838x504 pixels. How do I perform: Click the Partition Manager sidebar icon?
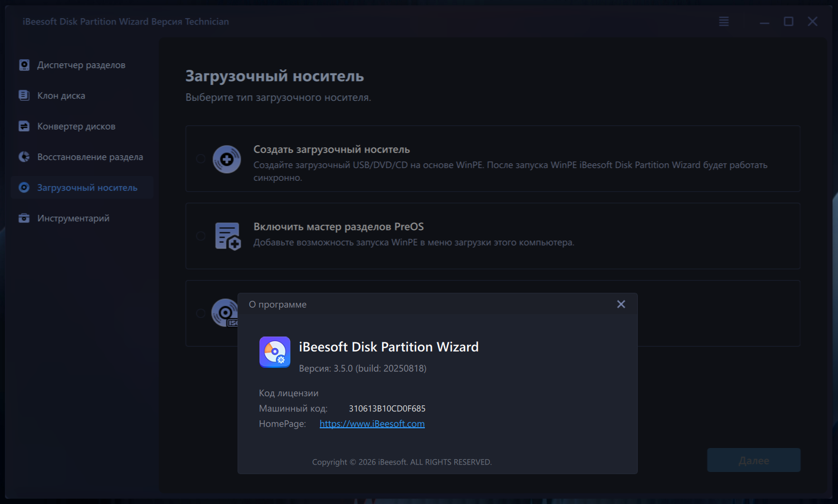pos(24,65)
